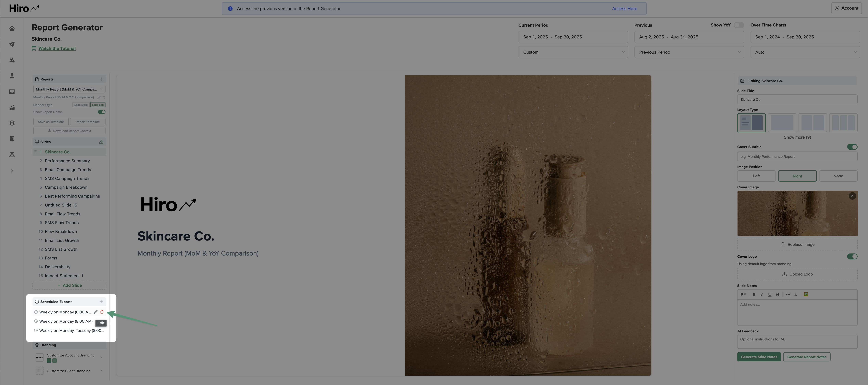Edit the first Weekly on Monday export
The image size is (868, 385).
pos(96,312)
